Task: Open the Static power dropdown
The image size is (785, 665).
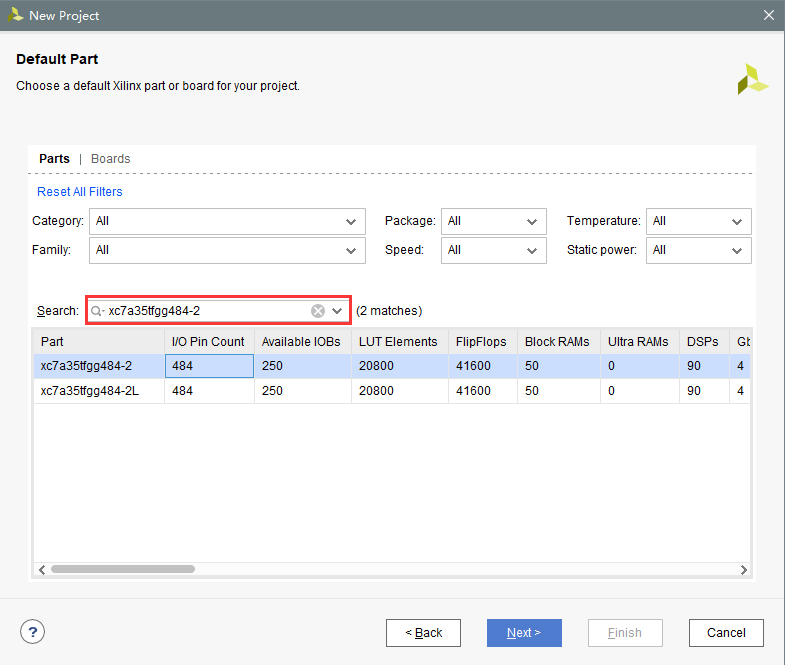Action: (699, 250)
